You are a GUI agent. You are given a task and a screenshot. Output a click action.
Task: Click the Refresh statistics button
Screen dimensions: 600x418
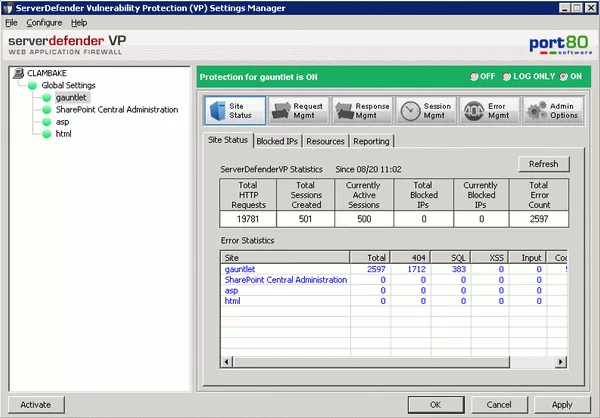[x=543, y=164]
